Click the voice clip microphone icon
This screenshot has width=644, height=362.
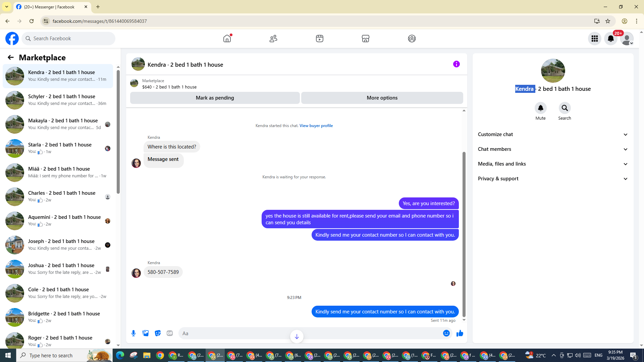point(133,333)
